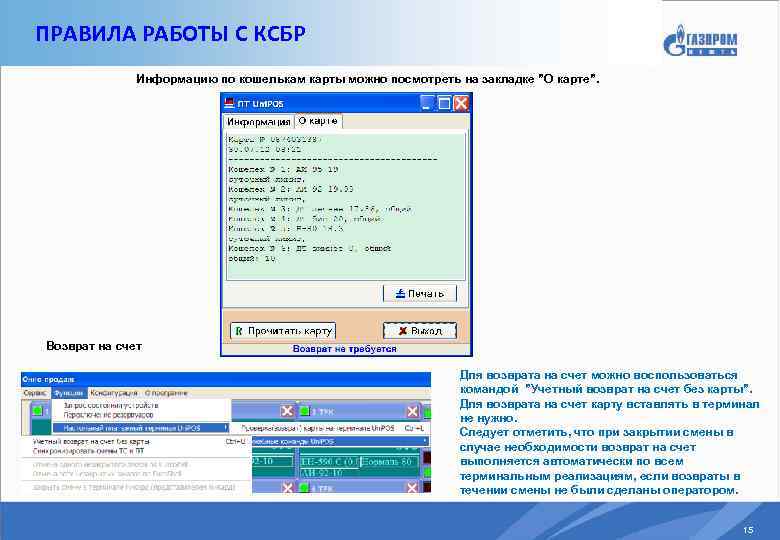Open the Сервис menu

(35, 393)
